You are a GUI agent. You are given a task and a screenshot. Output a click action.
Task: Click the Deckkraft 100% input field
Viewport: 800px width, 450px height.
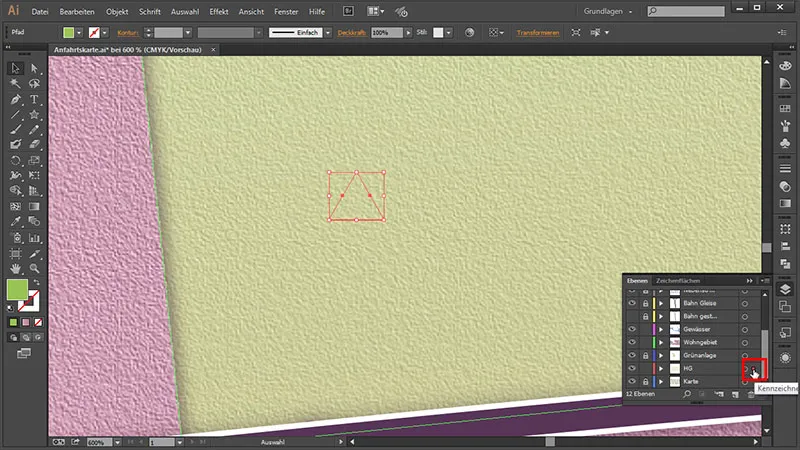click(387, 33)
